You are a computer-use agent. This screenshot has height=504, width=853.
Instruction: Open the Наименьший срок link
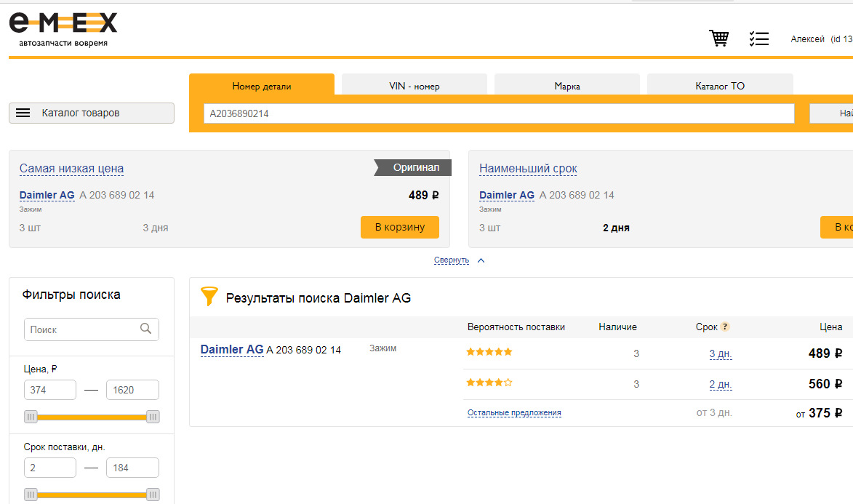click(x=528, y=169)
